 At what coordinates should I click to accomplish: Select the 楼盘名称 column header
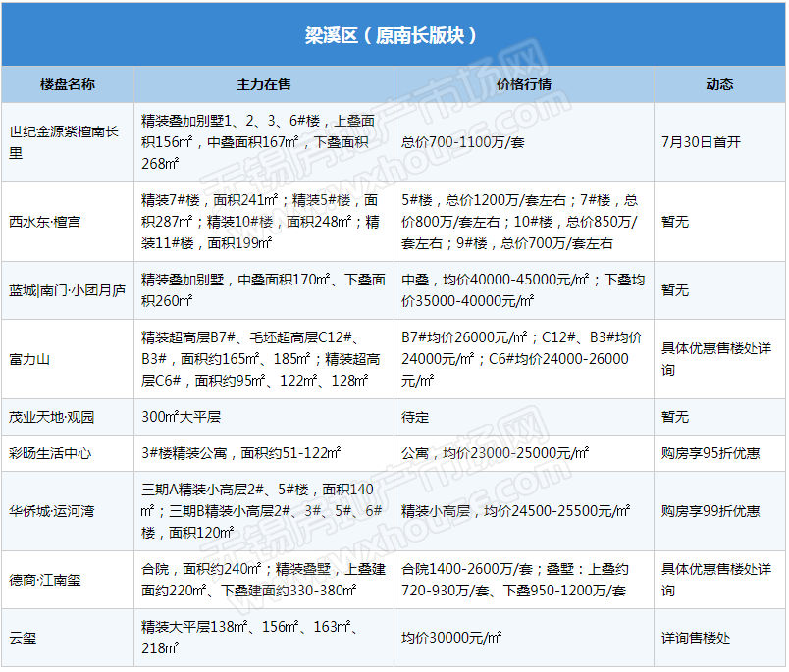[x=68, y=84]
